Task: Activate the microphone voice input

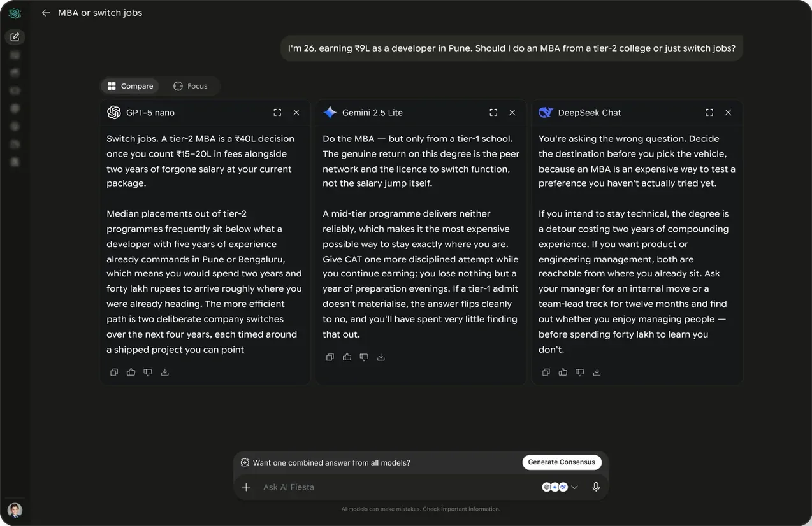Action: click(596, 487)
